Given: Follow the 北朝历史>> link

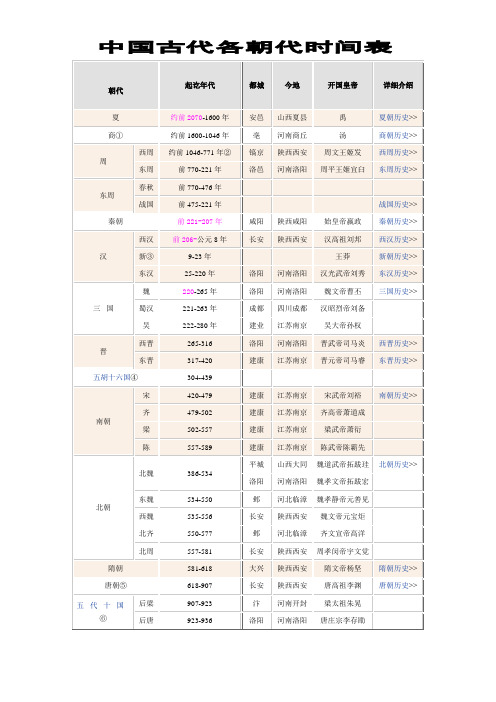Looking at the screenshot, I should point(398,465).
